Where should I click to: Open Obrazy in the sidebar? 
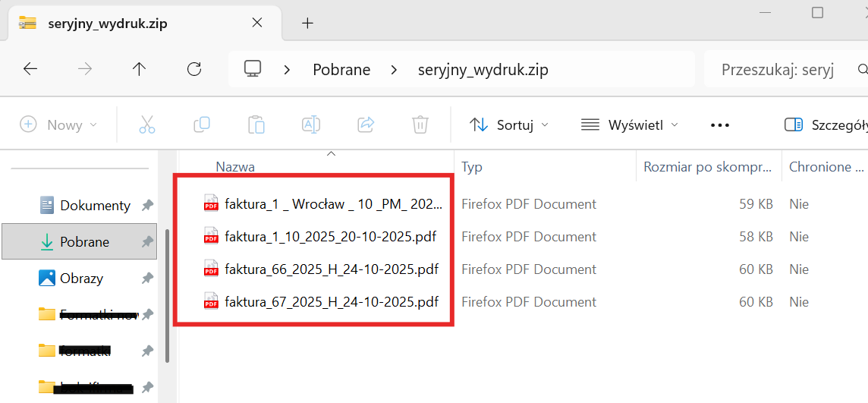pos(81,279)
